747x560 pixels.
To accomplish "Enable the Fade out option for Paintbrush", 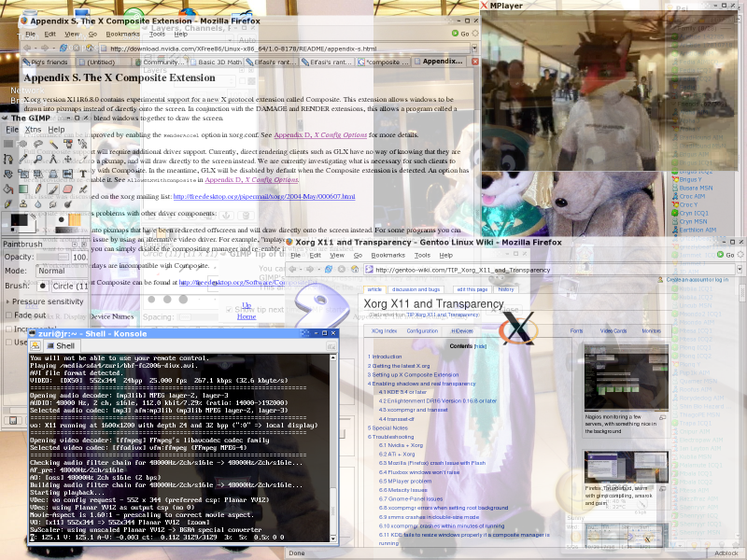I will point(7,315).
